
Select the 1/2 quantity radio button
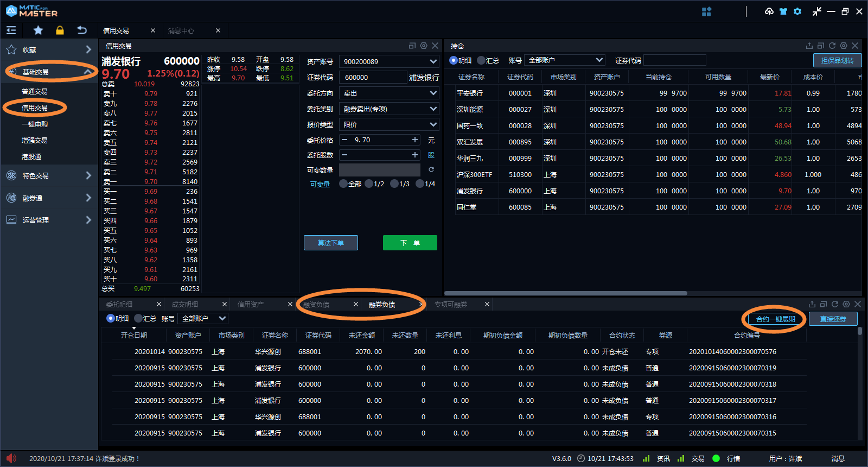click(x=369, y=184)
